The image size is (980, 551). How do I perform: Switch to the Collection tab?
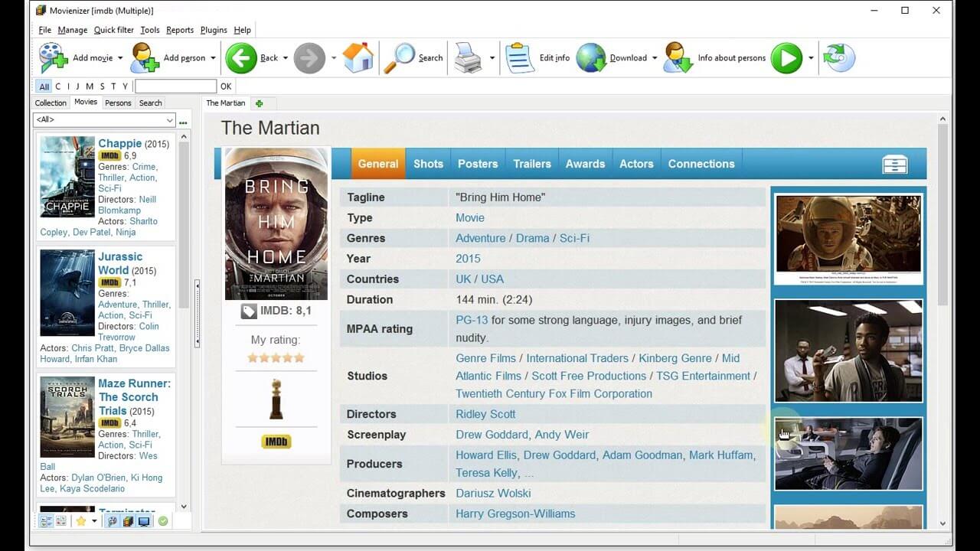tap(51, 103)
